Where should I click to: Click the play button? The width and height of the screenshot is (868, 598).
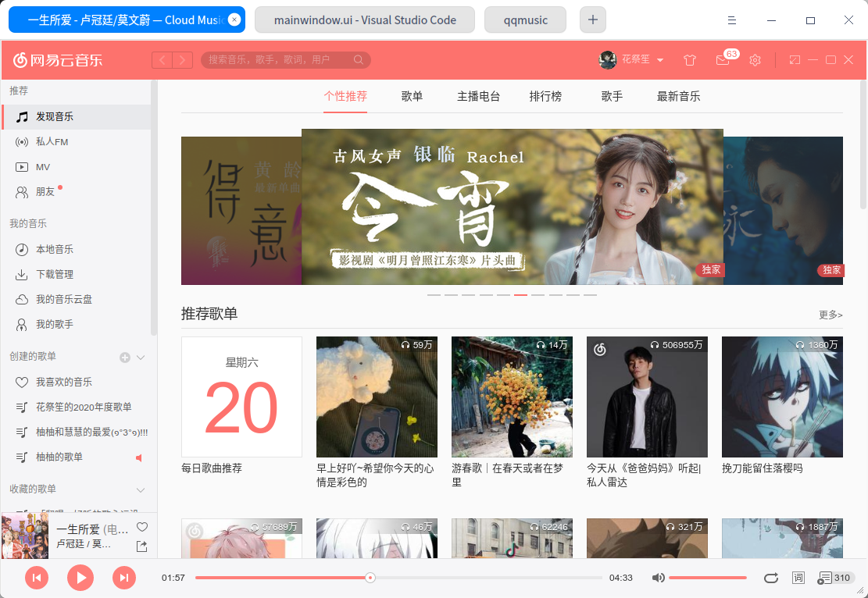pos(80,578)
